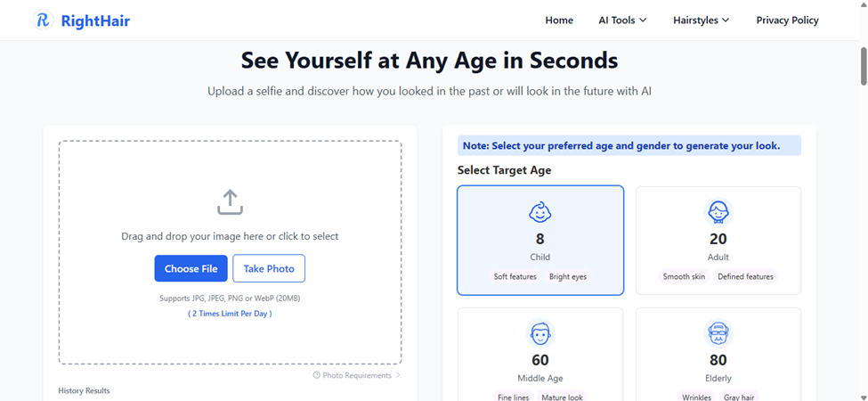The image size is (868, 401).
Task: Click the Choose File button
Action: tap(191, 268)
